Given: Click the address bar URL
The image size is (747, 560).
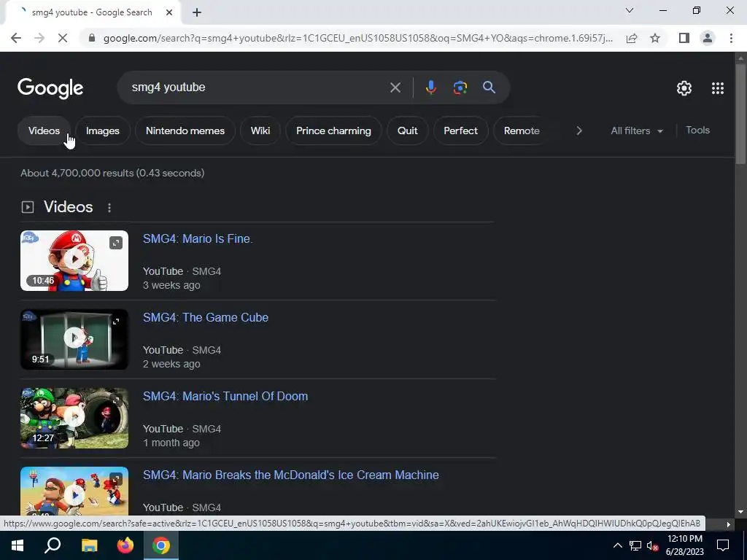Looking at the screenshot, I should click(357, 38).
